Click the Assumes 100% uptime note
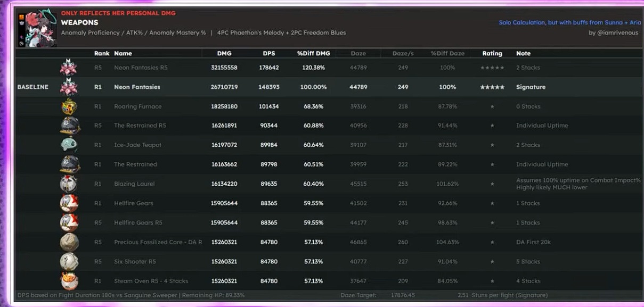Viewport: 644px width, 307px height. coord(578,184)
